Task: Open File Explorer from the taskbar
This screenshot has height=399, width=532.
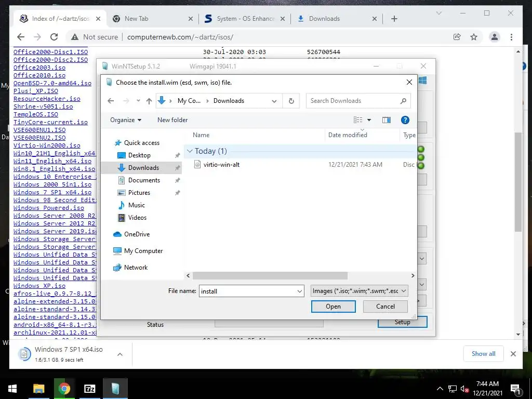Action: (38, 389)
